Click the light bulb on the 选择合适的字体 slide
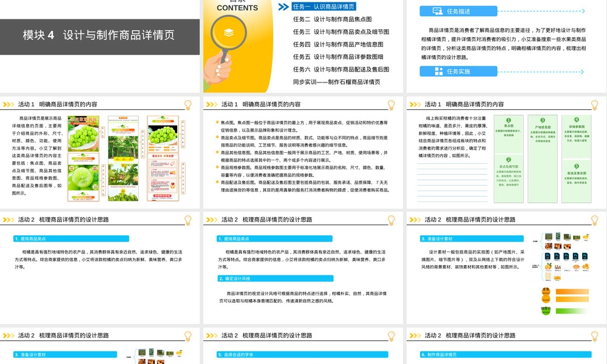This screenshot has height=364, width=607. (391, 336)
